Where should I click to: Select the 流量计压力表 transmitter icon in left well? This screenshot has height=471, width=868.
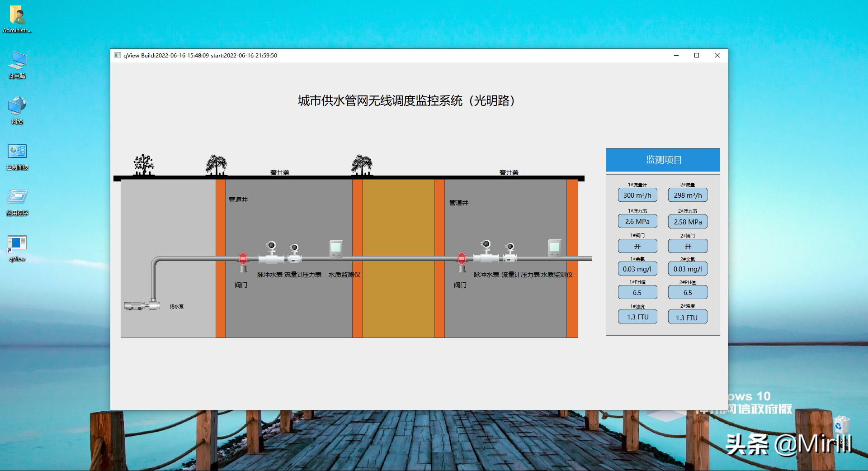(x=295, y=253)
